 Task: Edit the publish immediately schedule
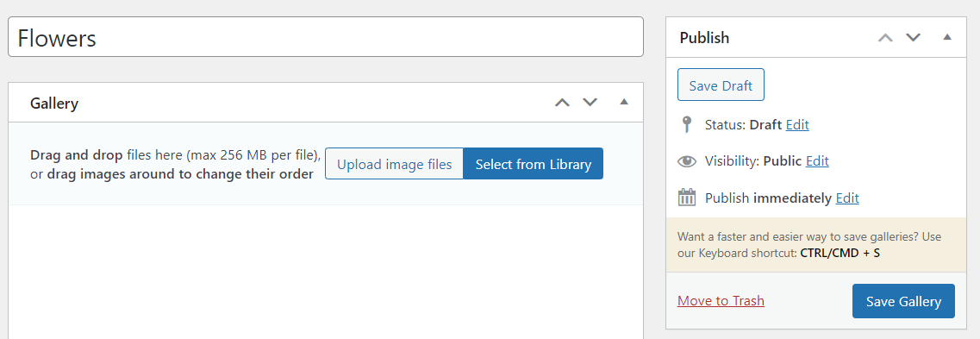pos(847,198)
